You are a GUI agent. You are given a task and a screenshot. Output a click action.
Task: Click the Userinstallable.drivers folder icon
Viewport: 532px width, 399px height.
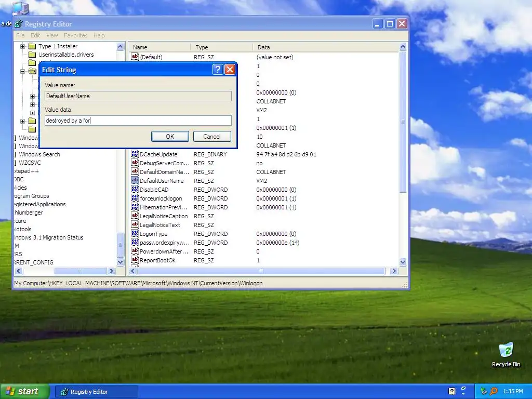click(x=32, y=54)
